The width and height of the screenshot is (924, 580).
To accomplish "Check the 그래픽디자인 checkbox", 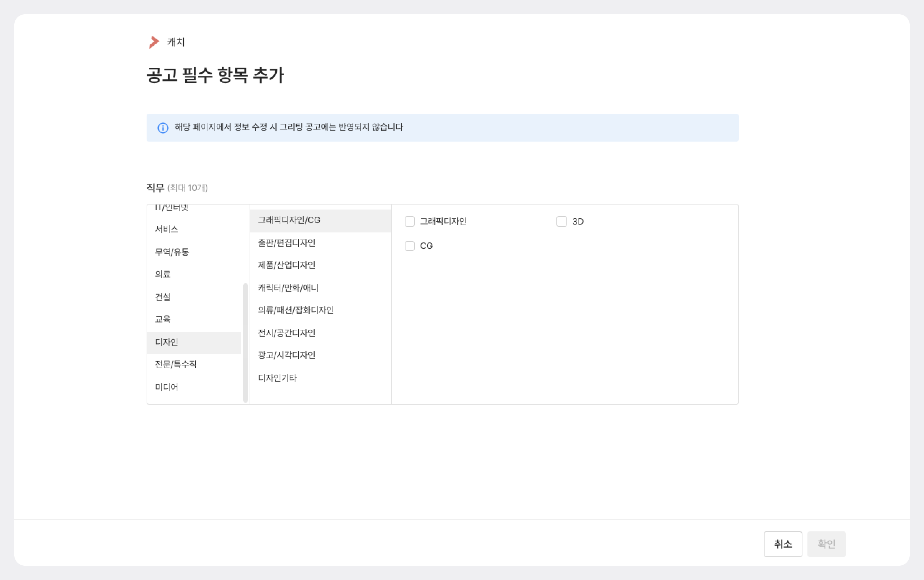I will (410, 221).
